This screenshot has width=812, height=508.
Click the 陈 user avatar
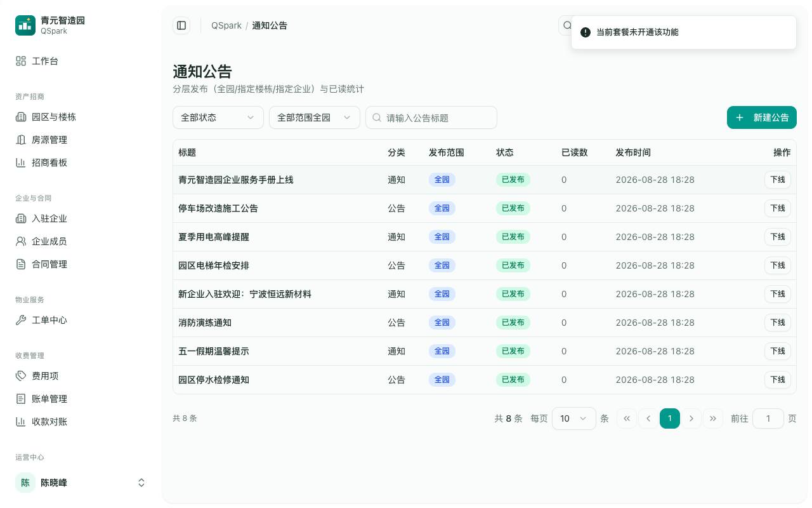25,483
